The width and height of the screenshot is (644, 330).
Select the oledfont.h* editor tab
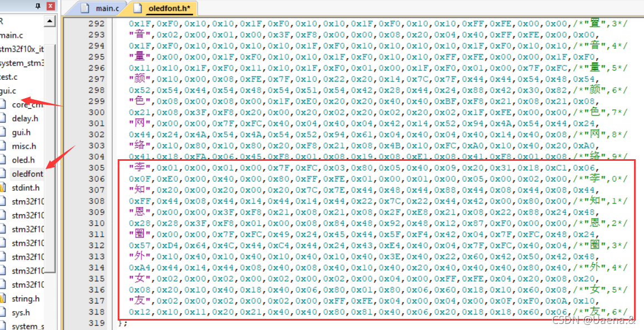[163, 8]
